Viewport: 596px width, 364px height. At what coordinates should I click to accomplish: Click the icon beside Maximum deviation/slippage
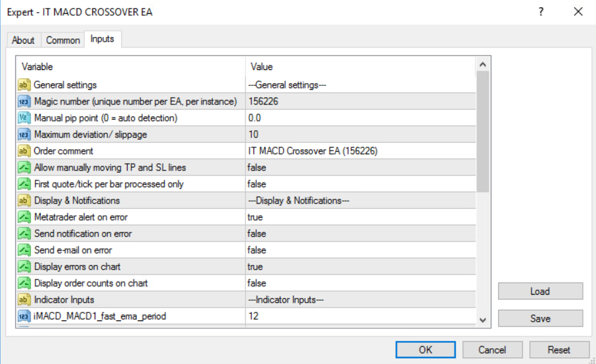tap(24, 135)
